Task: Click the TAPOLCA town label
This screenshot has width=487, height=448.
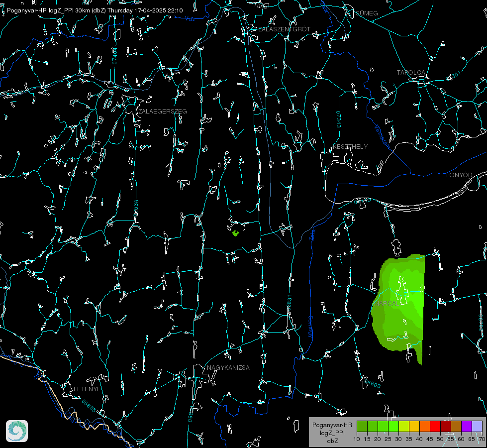Action: click(411, 73)
